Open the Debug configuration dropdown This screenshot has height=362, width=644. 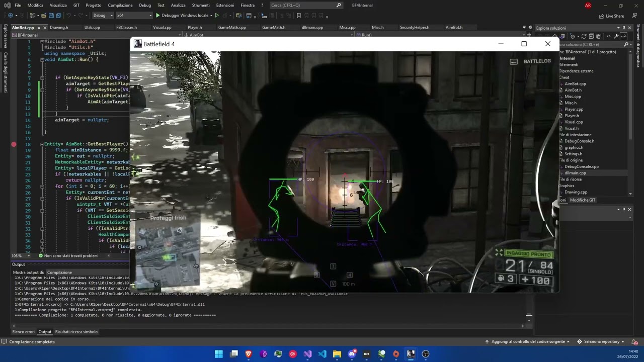103,16
